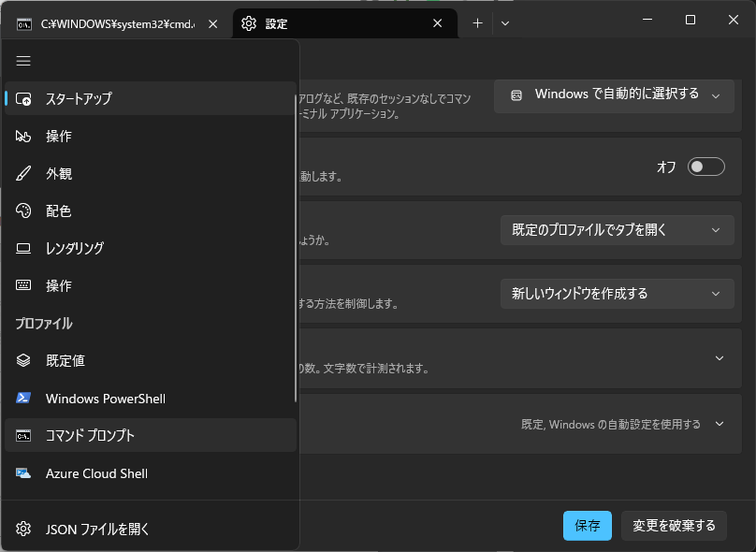Click the Windows PowerShell profile icon

[x=23, y=399]
